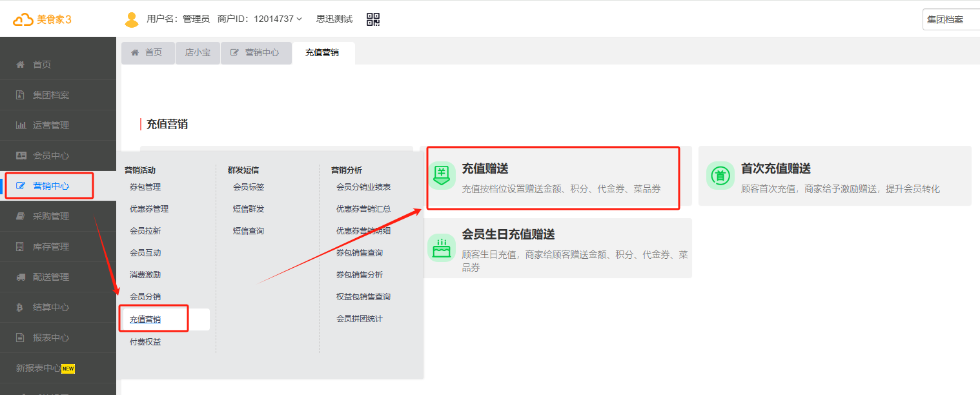Click the green birthday cake icon
Screen dimensions: 980x395
[442, 248]
